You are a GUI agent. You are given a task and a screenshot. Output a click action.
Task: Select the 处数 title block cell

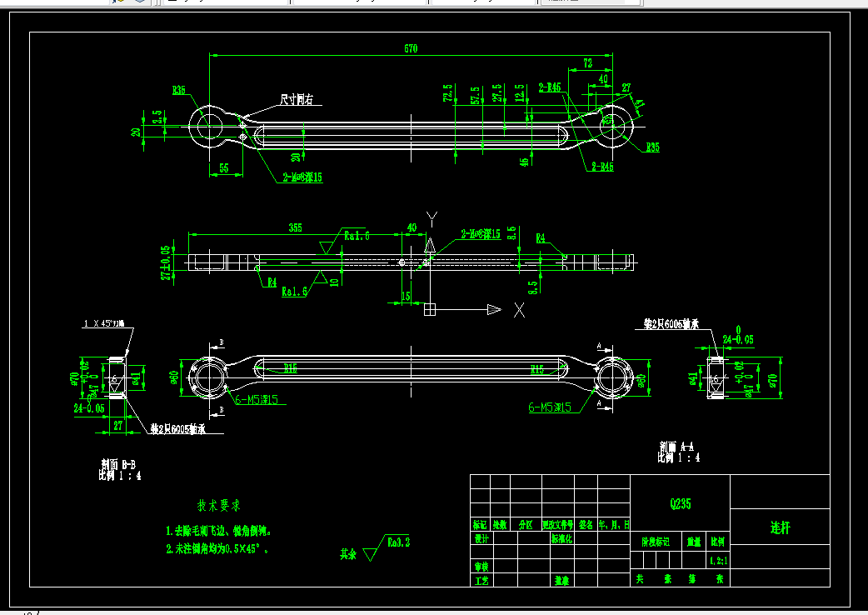point(500,524)
